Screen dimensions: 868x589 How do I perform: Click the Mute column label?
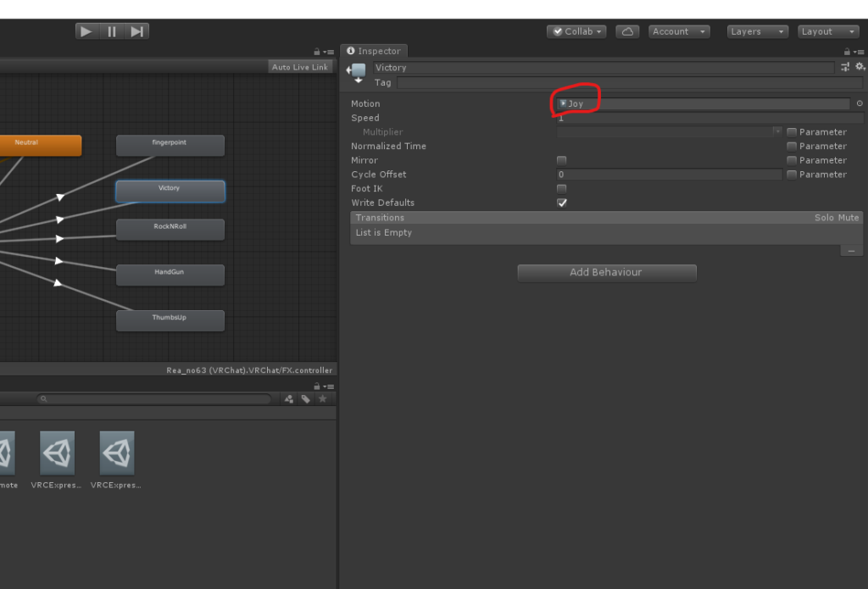click(849, 218)
